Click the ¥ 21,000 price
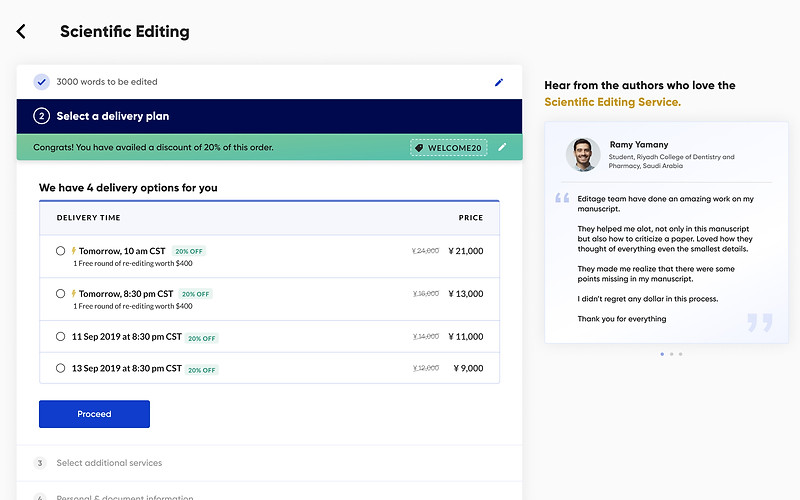800x500 pixels. (x=466, y=251)
